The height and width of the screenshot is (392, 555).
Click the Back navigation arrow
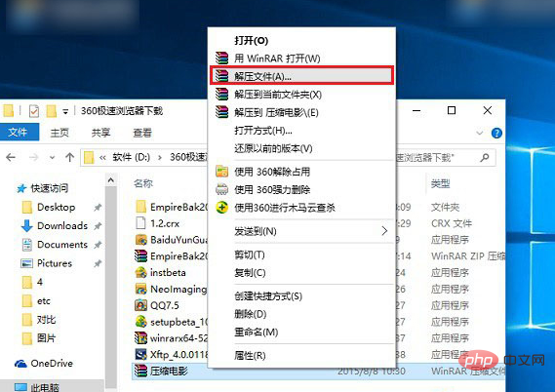pyautogui.click(x=12, y=157)
